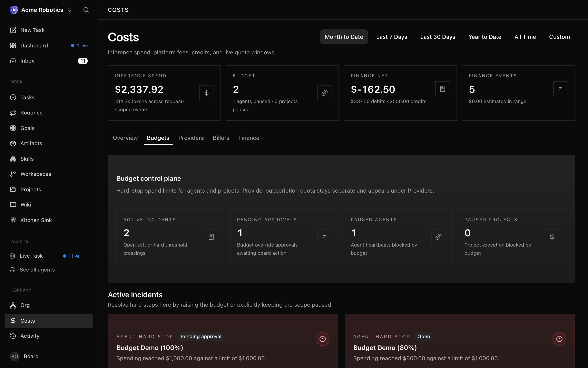Click the arrow icon on Finance Events card
Image resolution: width=588 pixels, height=368 pixels.
[x=561, y=89]
